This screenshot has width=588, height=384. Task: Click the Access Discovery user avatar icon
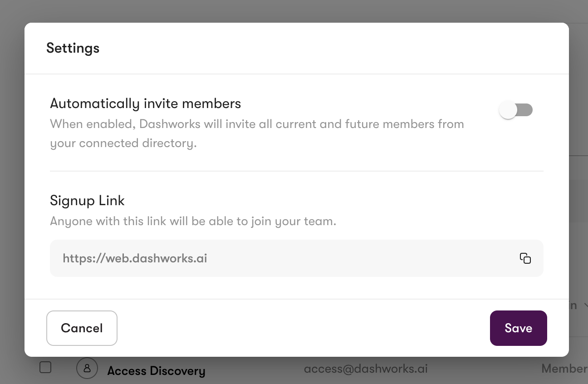[87, 369]
